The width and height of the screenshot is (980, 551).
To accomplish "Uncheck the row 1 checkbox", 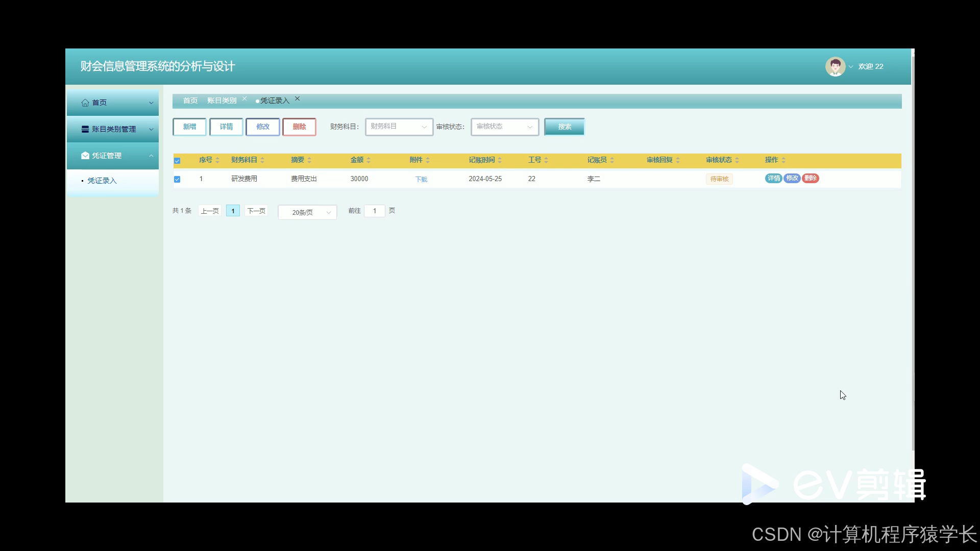I will [177, 179].
